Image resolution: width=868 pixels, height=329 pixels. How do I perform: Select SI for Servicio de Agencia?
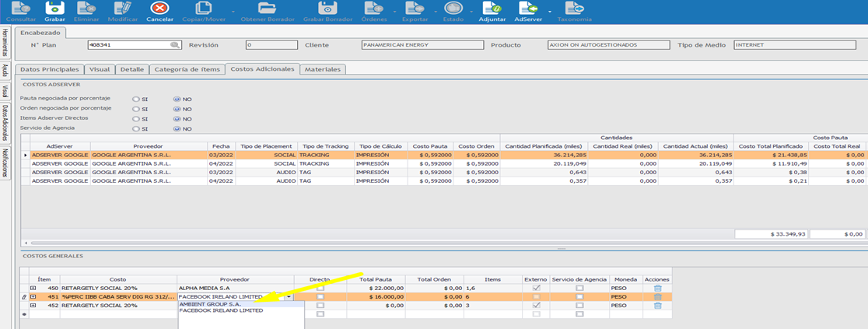pyautogui.click(x=135, y=129)
